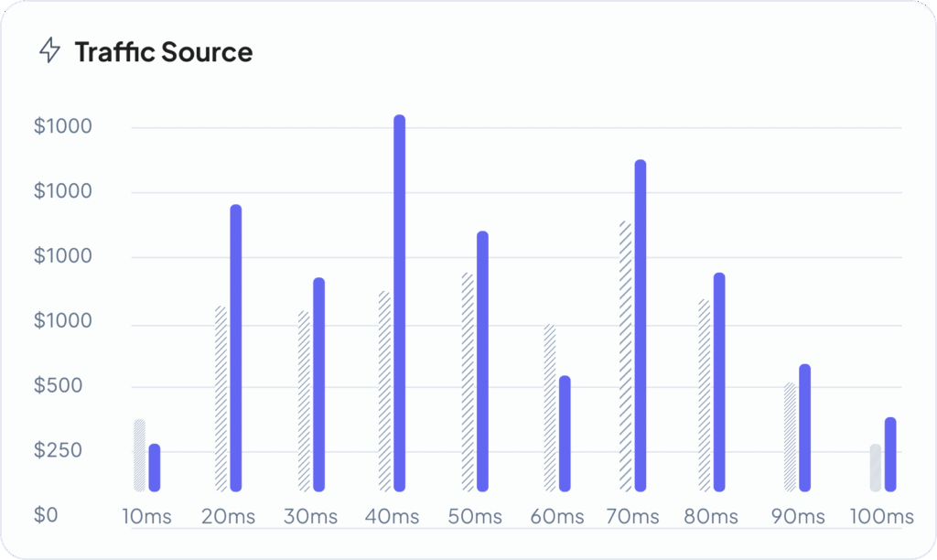Pick the hatched bar above 20ms
Screen dimensions: 937x560
[221, 398]
